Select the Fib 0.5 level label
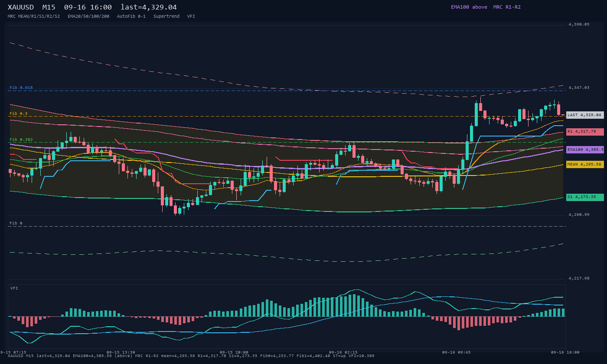The image size is (607, 364). coord(19,114)
